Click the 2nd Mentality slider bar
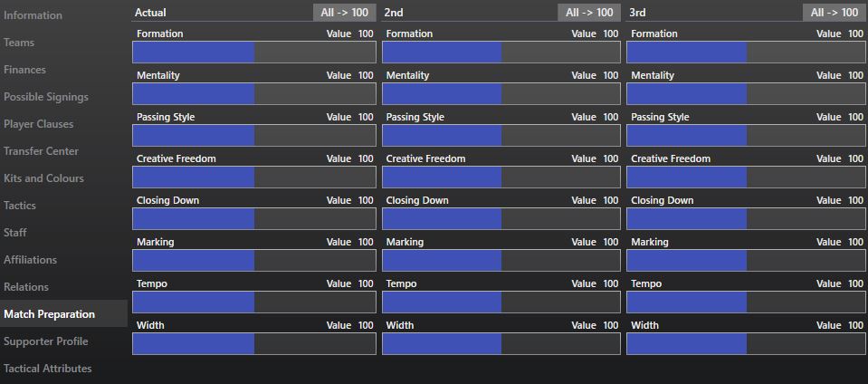Screen dimensions: 868x384 (501, 93)
